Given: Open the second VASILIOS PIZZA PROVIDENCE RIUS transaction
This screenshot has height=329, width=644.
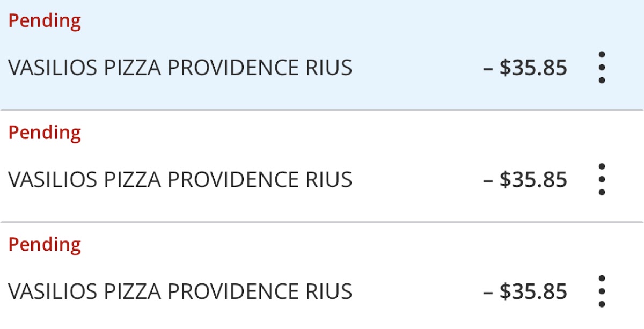Looking at the screenshot, I should [180, 180].
